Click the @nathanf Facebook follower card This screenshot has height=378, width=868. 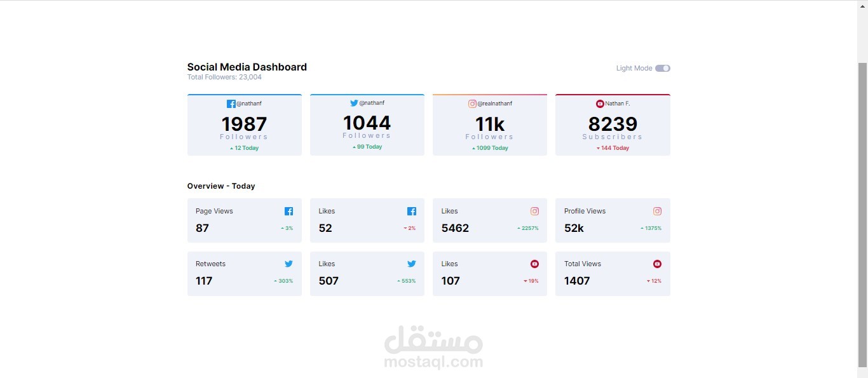pos(244,125)
